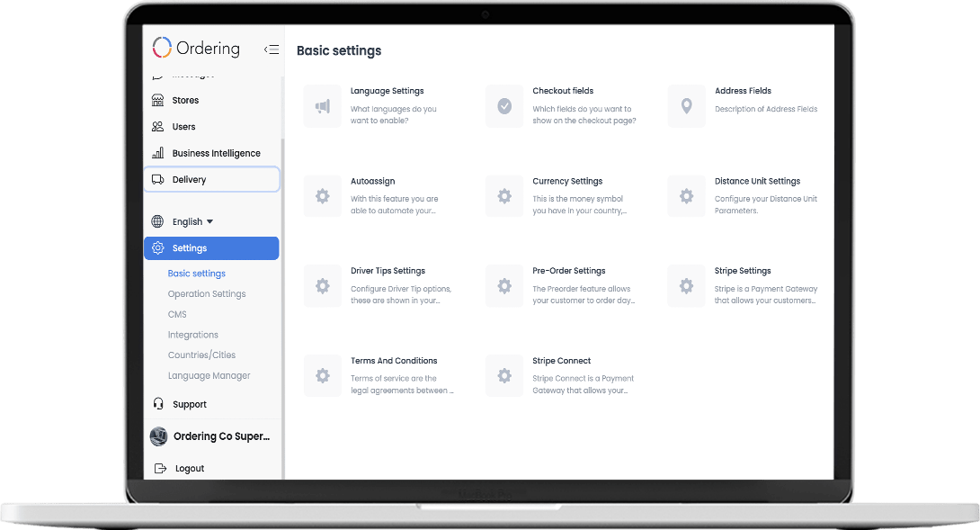Viewport: 980px width, 530px height.
Task: Click 'Description of Address Fields' text
Action: pos(766,109)
